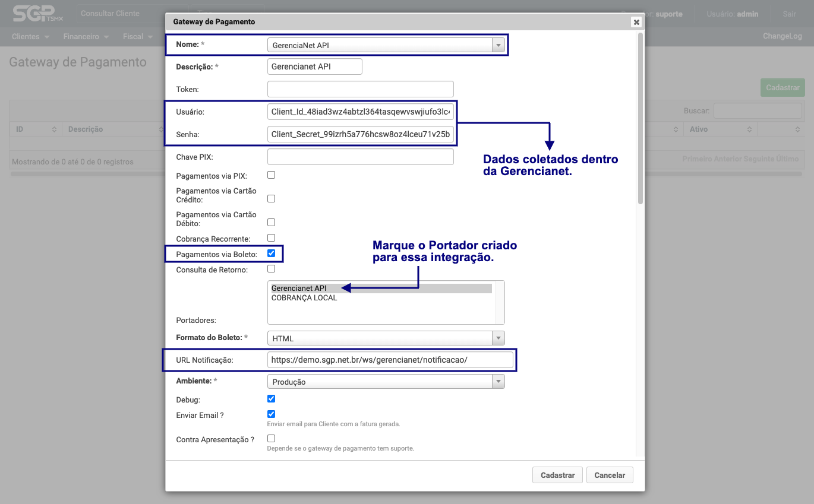The image size is (814, 504).
Task: Click the Sair logout link
Action: click(789, 14)
